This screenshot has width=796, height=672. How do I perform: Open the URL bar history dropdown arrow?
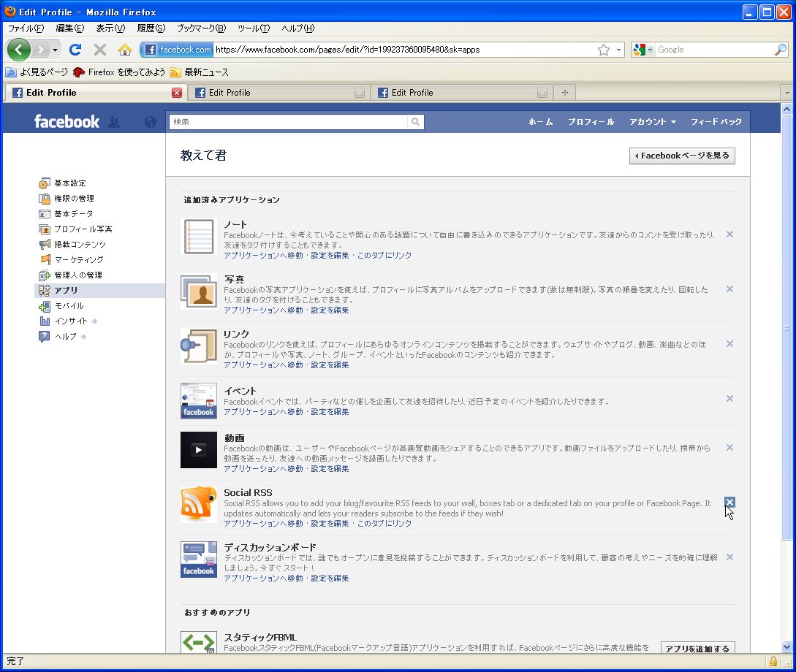618,50
